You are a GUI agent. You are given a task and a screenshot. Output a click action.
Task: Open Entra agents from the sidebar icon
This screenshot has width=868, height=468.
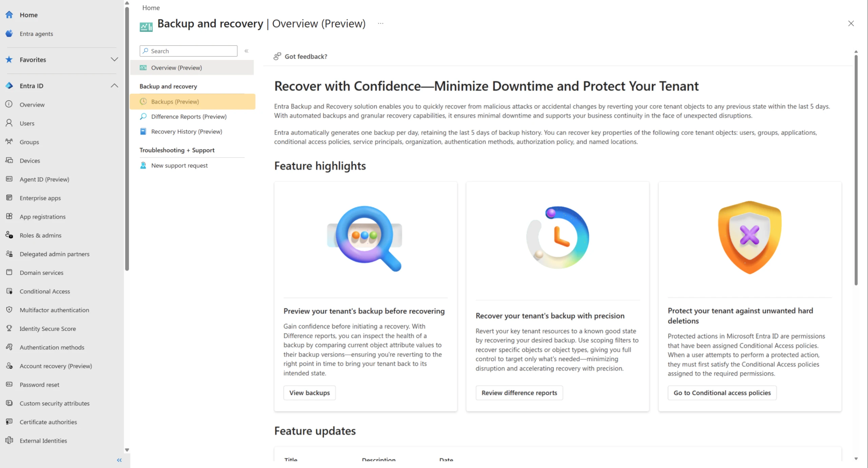click(x=9, y=34)
